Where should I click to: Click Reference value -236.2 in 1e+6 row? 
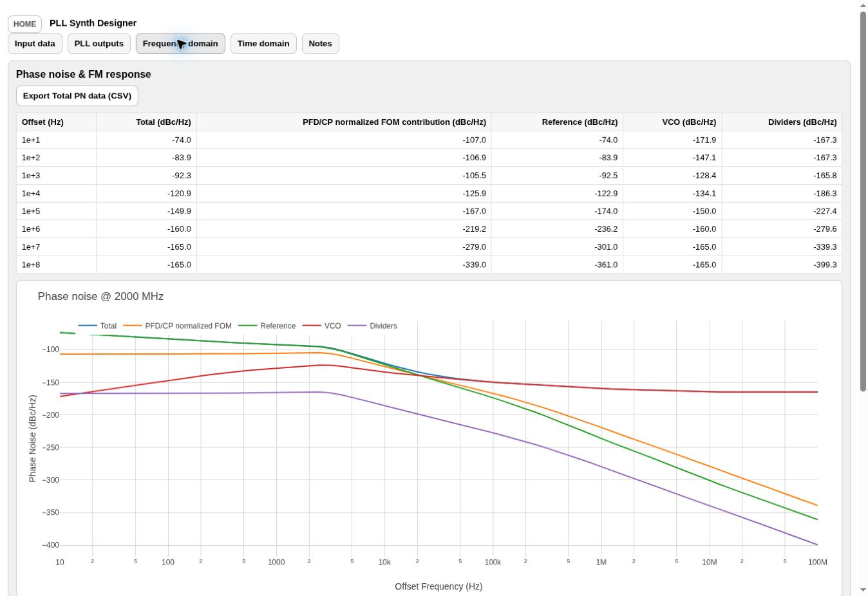[x=557, y=229]
